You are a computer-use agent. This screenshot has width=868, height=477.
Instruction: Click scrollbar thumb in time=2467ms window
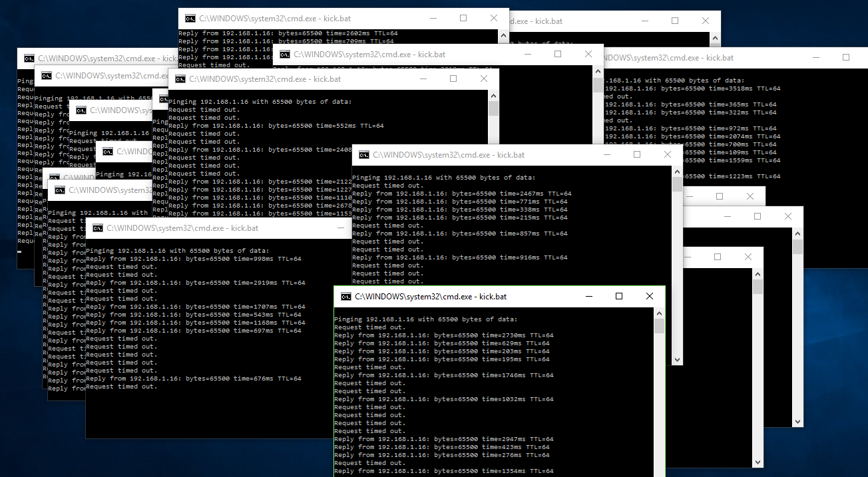tap(677, 184)
